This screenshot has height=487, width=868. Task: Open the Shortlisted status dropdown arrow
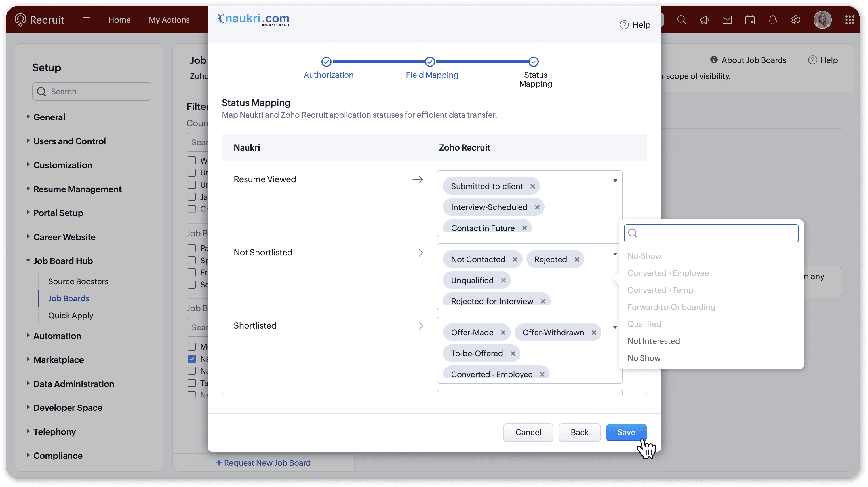[615, 327]
